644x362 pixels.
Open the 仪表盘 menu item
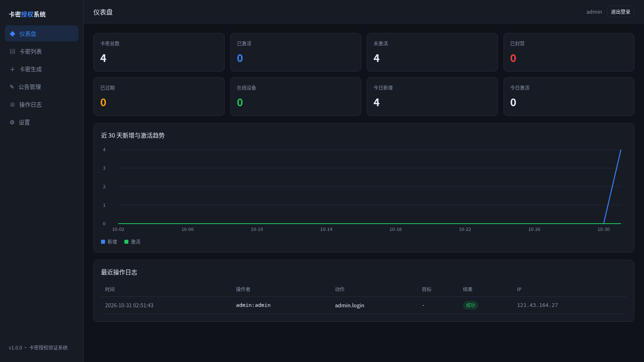click(x=41, y=33)
